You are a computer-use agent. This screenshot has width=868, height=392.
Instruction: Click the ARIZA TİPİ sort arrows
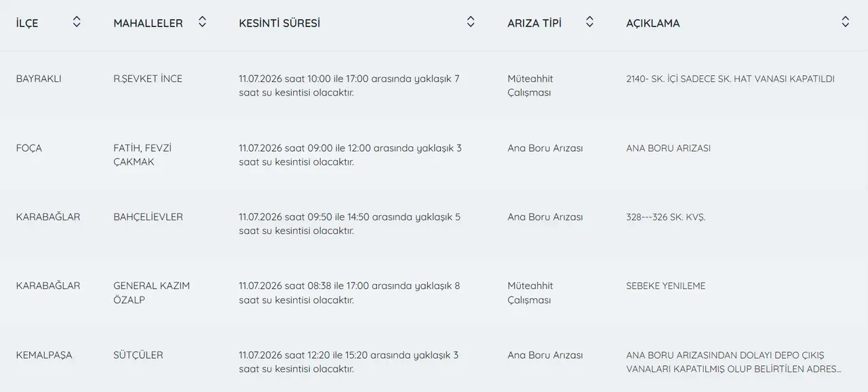tap(590, 22)
